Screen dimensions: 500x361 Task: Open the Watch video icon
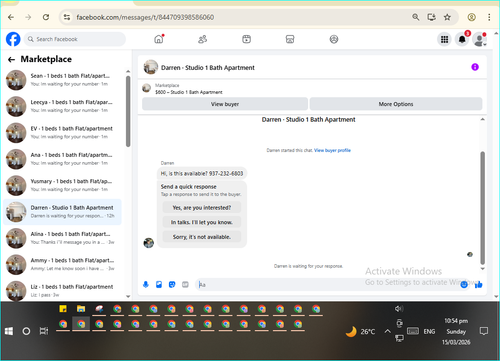(x=246, y=39)
